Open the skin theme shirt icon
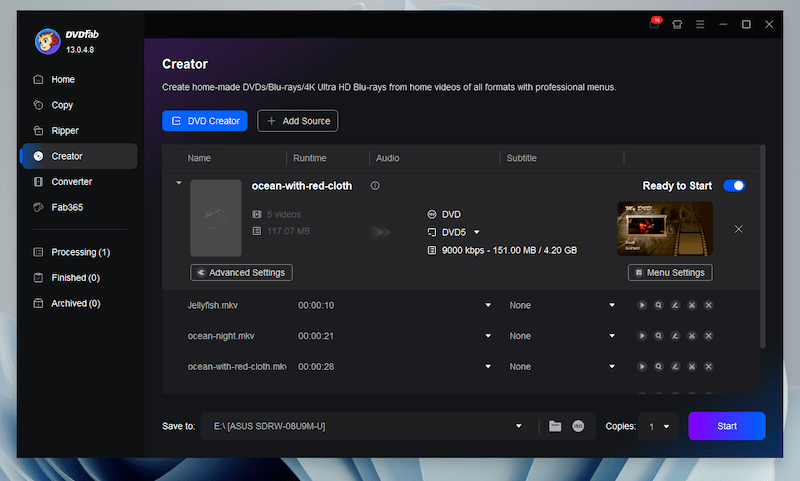This screenshot has width=800, height=481. (x=678, y=24)
